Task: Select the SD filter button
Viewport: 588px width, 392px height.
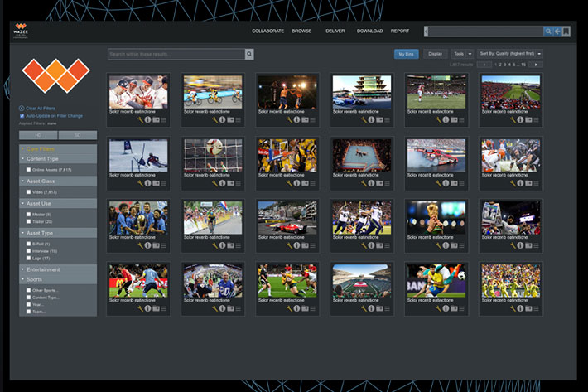Action: (78, 135)
